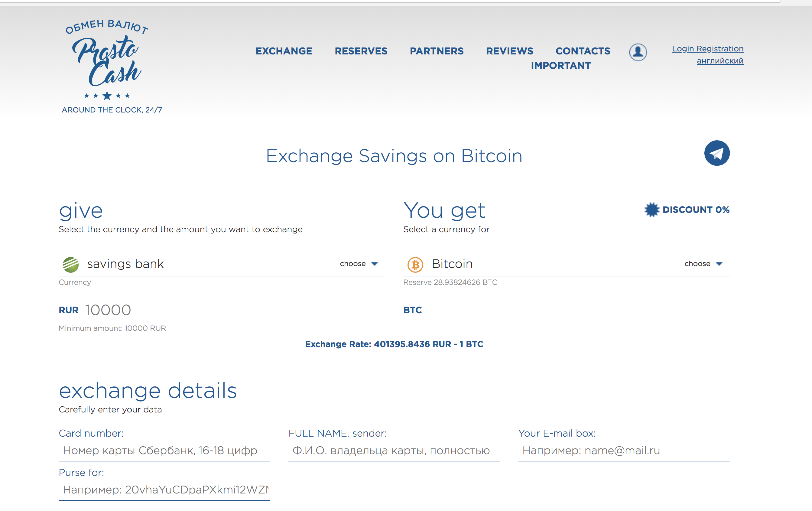Navigate to the Reviews section
812x511 pixels.
click(x=509, y=51)
